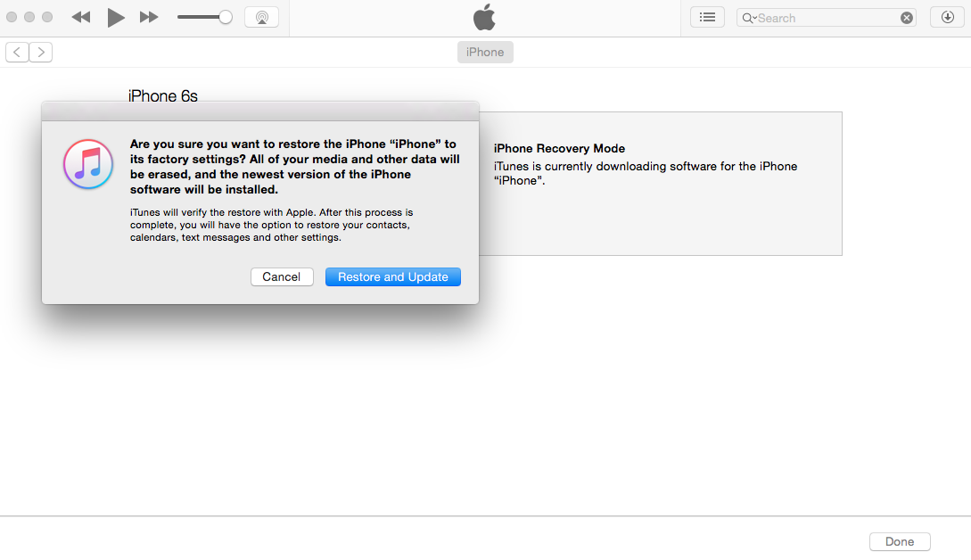The image size is (971, 560).
Task: Expand the search magnifier options
Action: point(749,18)
